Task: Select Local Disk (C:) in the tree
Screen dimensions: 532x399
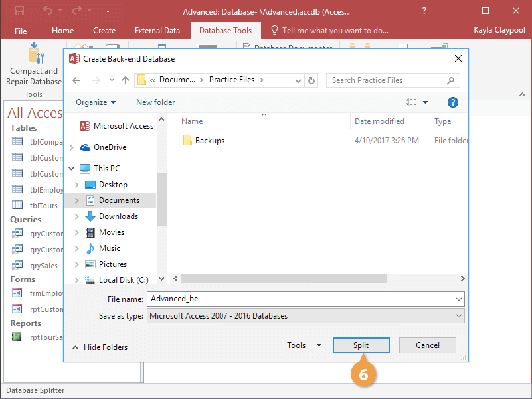Action: (117, 280)
